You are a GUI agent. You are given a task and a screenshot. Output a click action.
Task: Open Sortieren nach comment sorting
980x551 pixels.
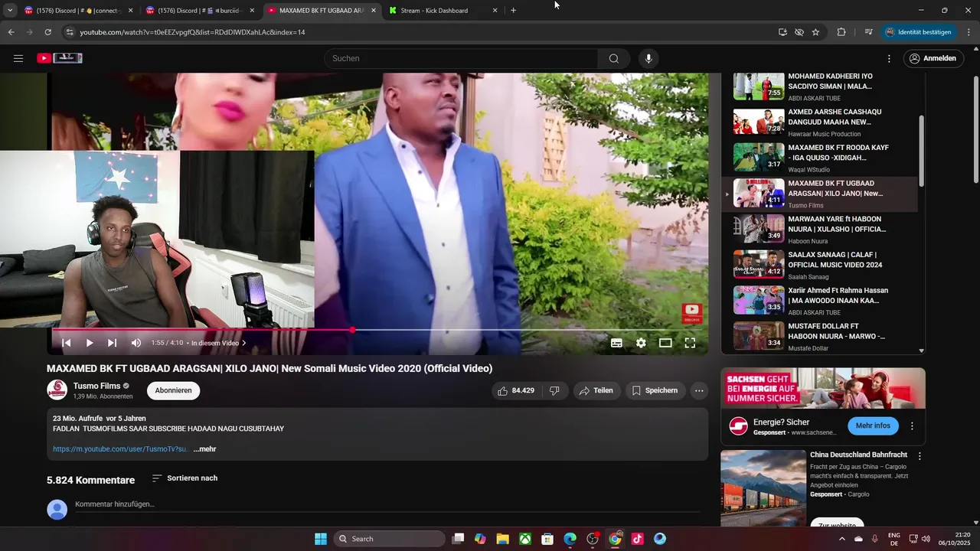point(185,478)
